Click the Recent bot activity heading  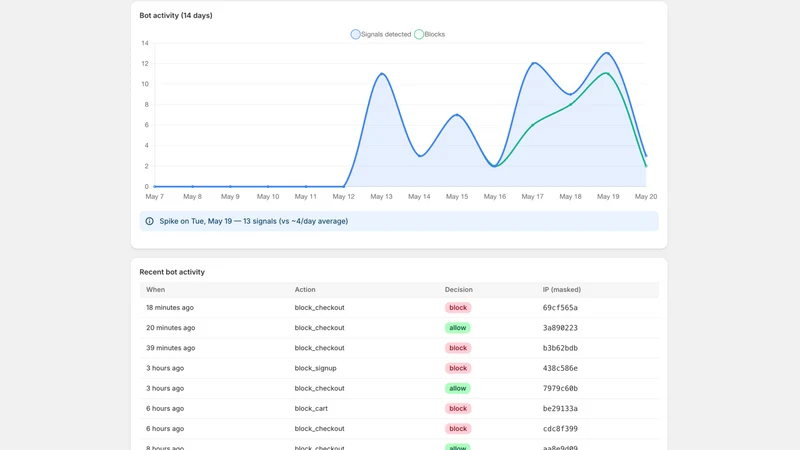coord(172,272)
